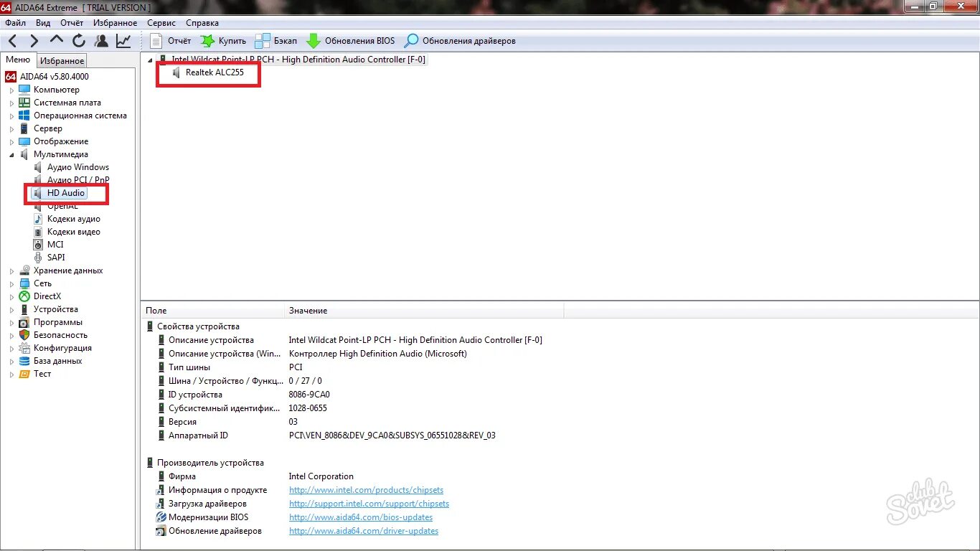The height and width of the screenshot is (551, 980).
Task: Click the Refresh toolbar icon
Action: click(79, 41)
